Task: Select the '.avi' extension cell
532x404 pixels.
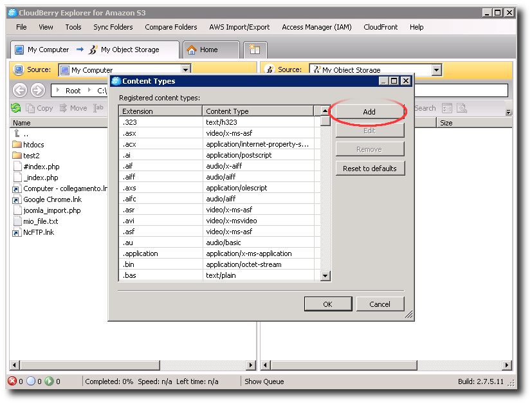Action: click(160, 221)
